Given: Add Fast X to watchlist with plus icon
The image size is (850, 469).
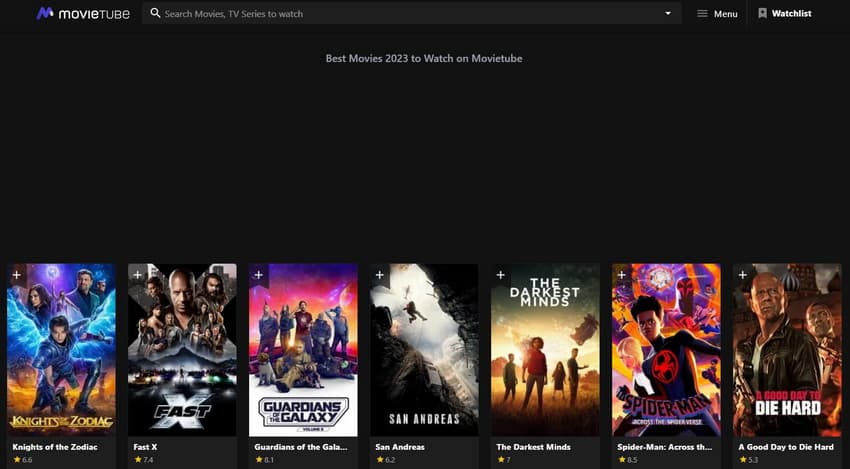Looking at the screenshot, I should (x=138, y=274).
